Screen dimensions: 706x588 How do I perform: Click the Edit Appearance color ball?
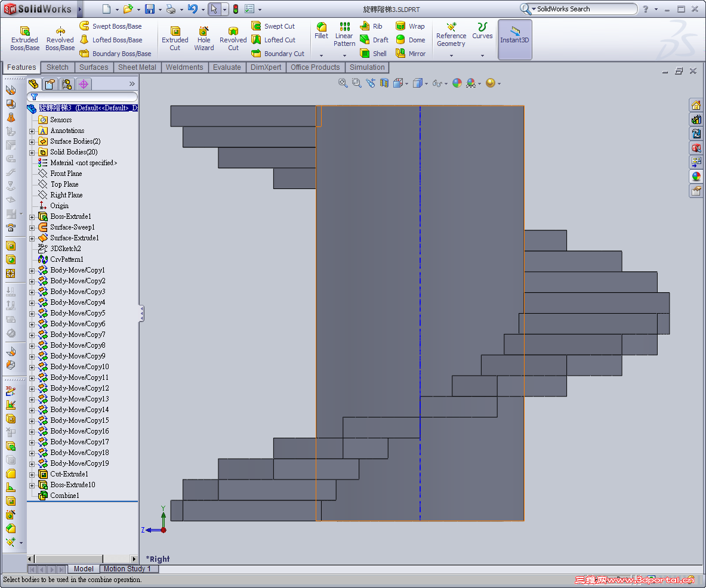tap(457, 83)
